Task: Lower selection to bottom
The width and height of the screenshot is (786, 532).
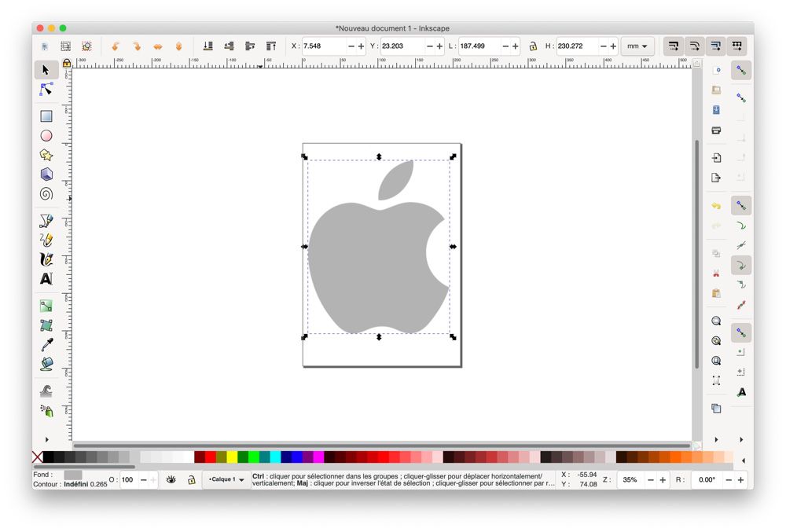Action: pyautogui.click(x=208, y=46)
